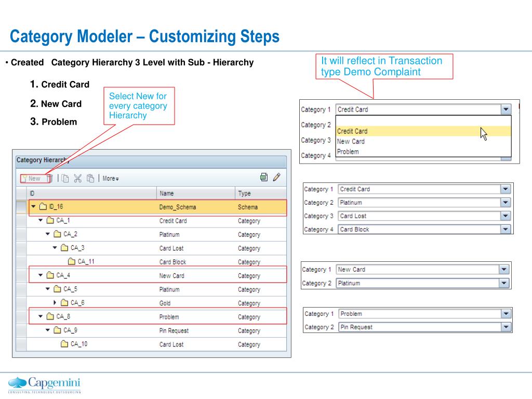Collapse the CA_4 tree node
Screen dimensions: 532x399
click(41, 275)
